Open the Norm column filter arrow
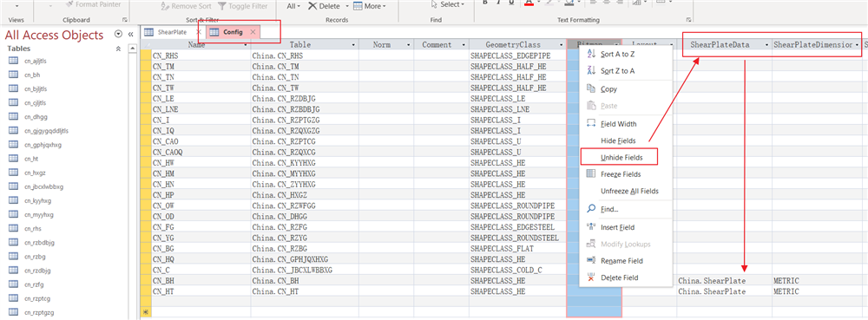Screen dimensions: 868x320 pos(409,45)
